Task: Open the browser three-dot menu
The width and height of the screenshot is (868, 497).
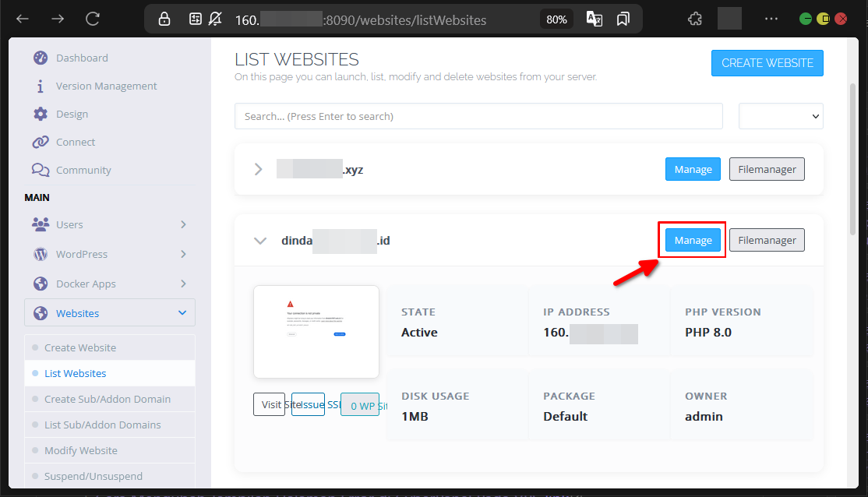Action: 771,19
